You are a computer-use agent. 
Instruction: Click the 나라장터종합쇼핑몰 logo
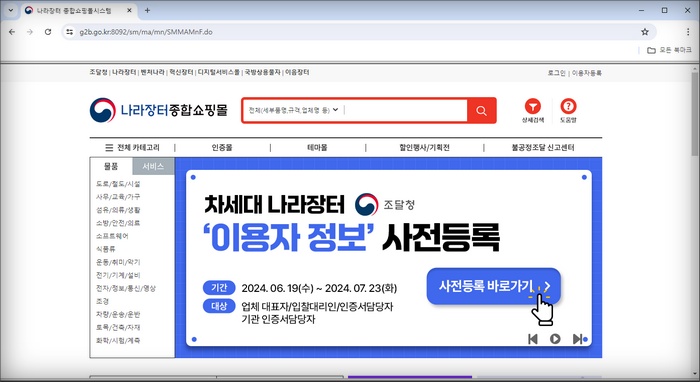158,110
